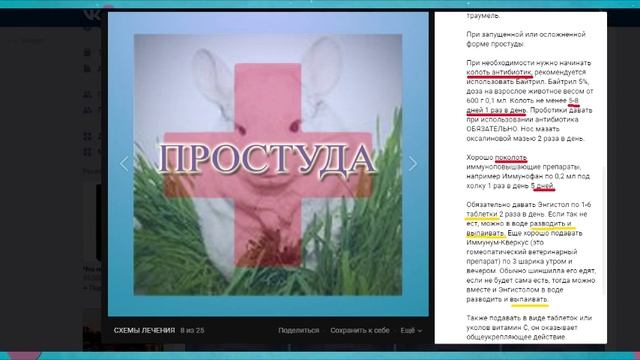Viewport: 640px width, 360px height.
Task: Click the photo counter '8 из 25'
Action: (x=192, y=330)
